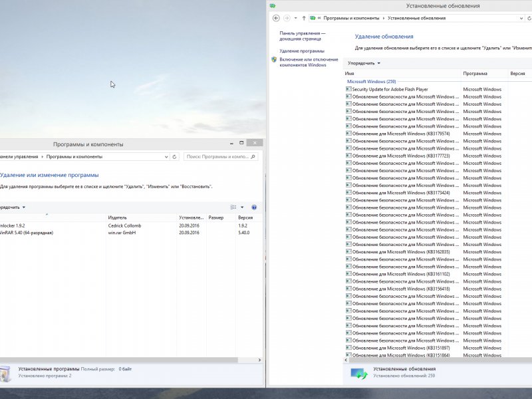Open the view options dropdown arrow

click(x=242, y=207)
